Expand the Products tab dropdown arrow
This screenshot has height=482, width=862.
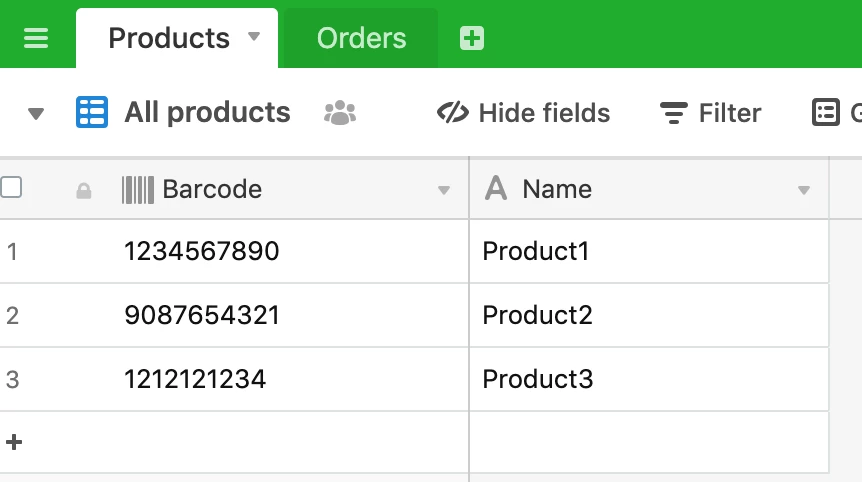pos(253,37)
